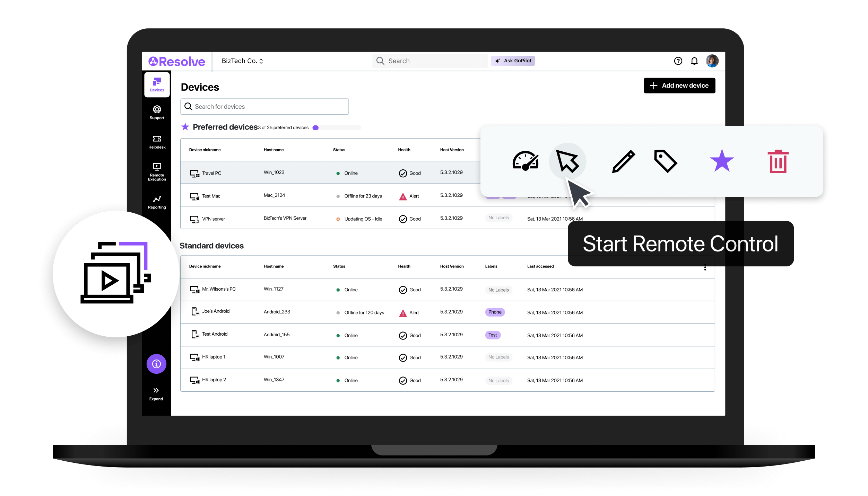868x496 pixels.
Task: Click the pencil edit icon in the toolbar
Action: click(x=623, y=161)
